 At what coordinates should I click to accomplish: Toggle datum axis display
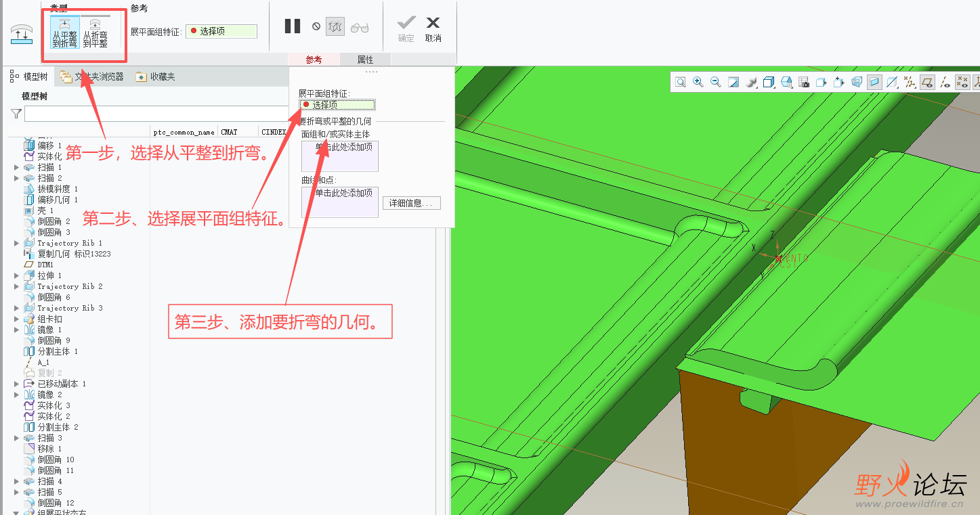(945, 82)
